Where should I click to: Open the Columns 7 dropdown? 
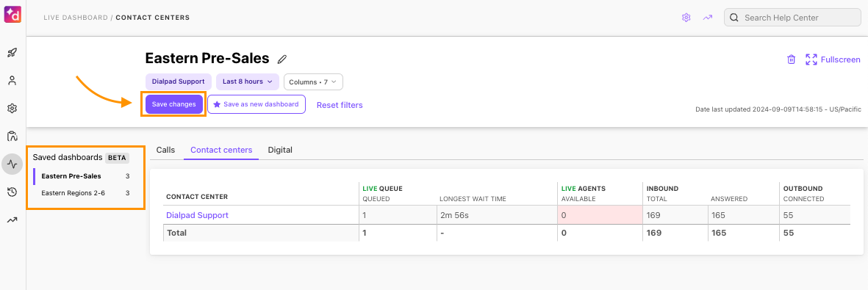coord(313,81)
